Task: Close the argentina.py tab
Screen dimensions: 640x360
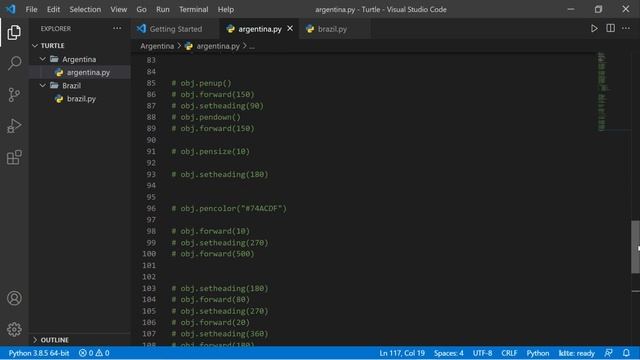Action: click(x=290, y=29)
